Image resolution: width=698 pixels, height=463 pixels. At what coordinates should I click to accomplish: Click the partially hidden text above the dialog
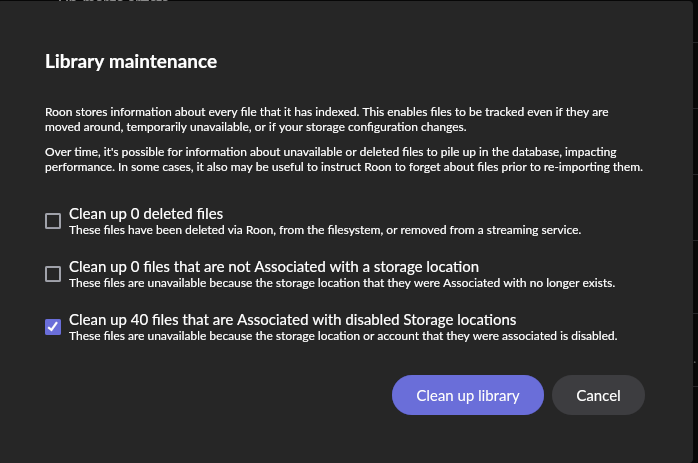pos(114,1)
